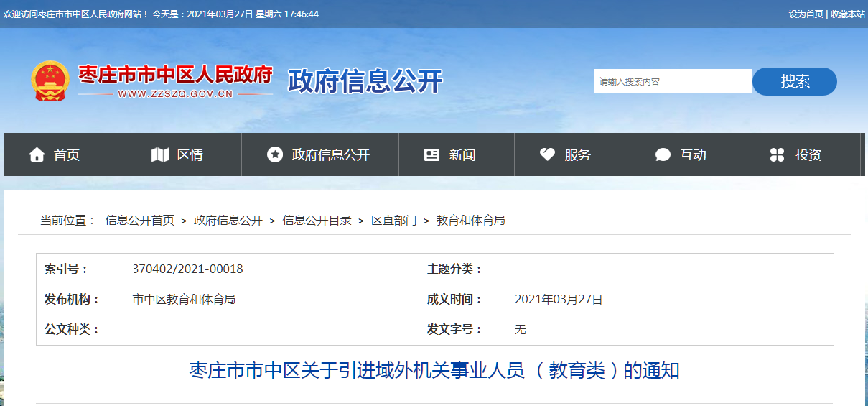Screen dimensions: 868x406
Task: Go to 信息公开首页 in breadcrumb
Action: point(140,221)
